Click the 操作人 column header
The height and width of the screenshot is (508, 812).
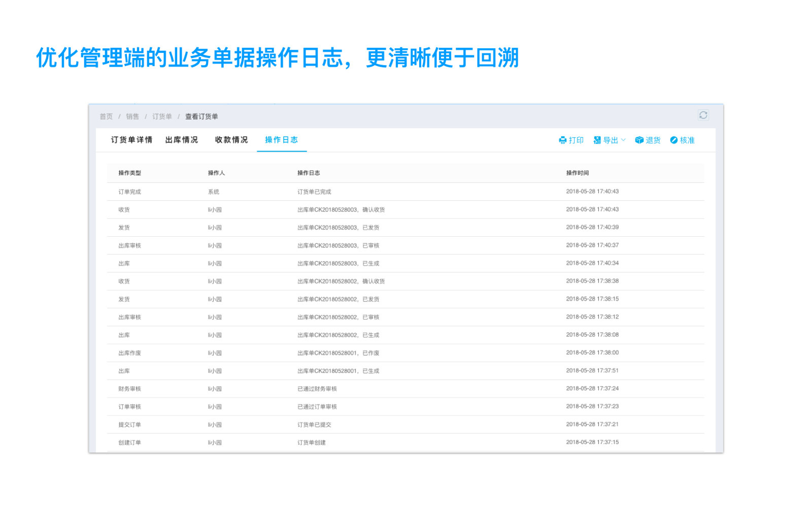(x=216, y=173)
